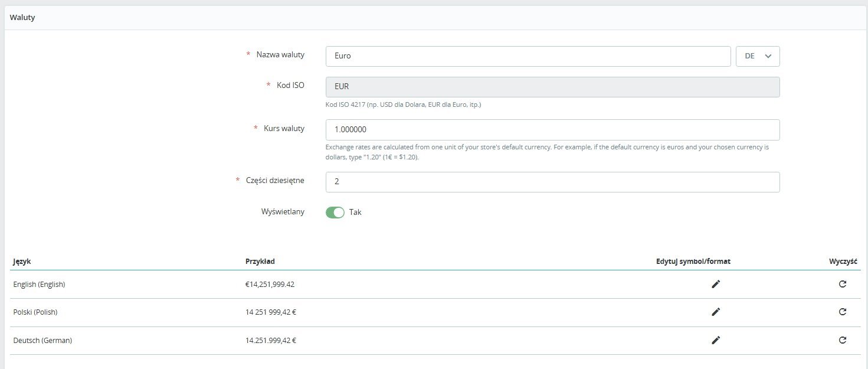
Task: Click the Wyczyść column header
Action: (x=843, y=261)
